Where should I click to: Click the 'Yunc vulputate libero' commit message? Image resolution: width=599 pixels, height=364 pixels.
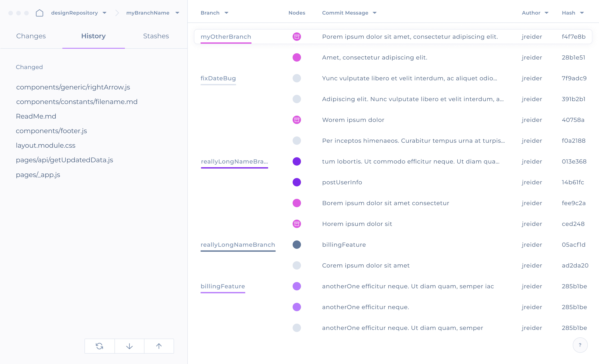410,78
